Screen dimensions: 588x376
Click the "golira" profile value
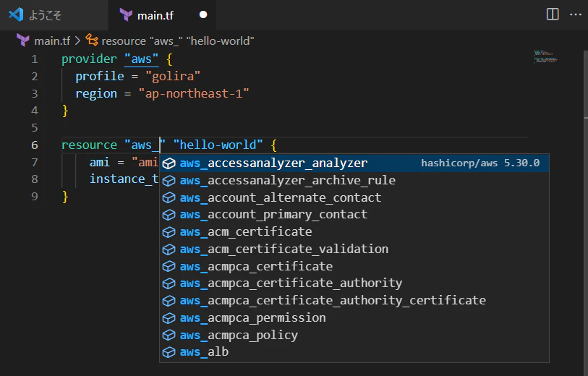click(173, 76)
